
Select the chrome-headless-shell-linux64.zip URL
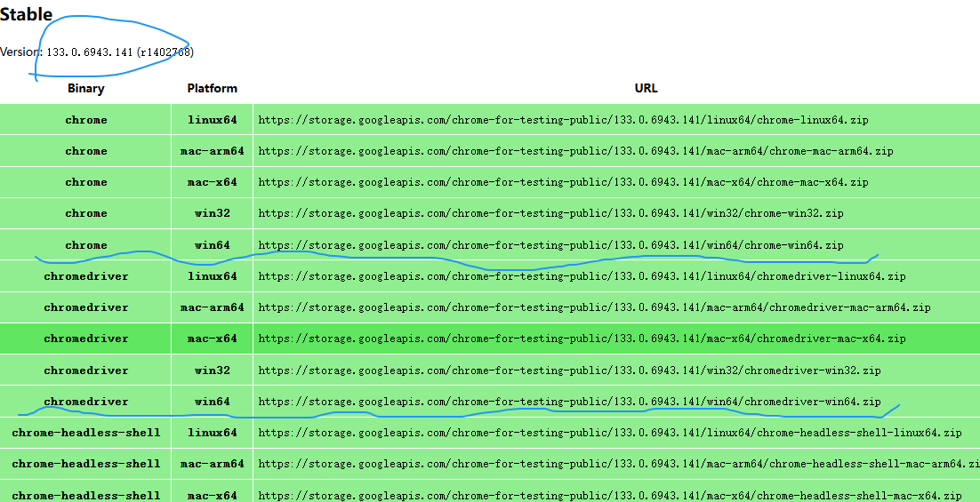[x=610, y=433]
